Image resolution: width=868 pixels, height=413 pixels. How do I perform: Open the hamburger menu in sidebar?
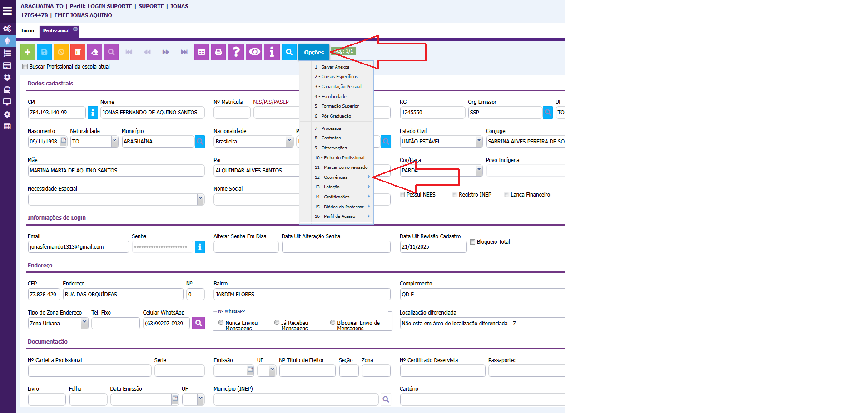pos(7,11)
